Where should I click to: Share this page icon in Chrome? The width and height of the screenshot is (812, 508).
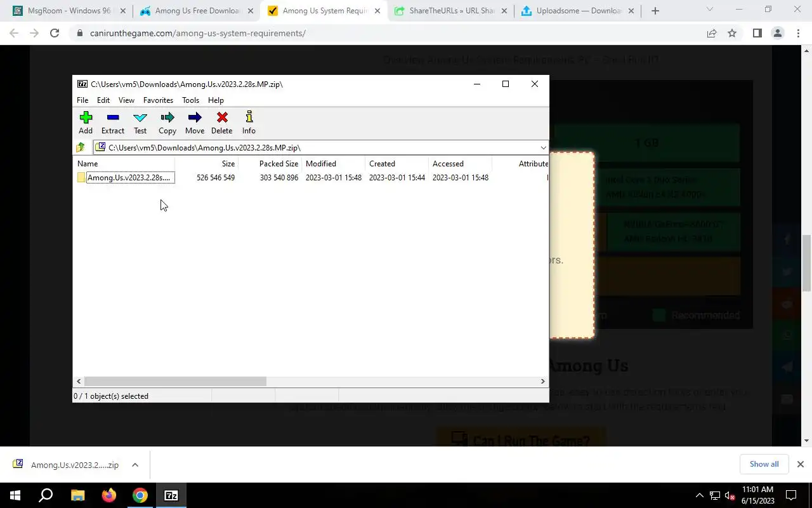tap(712, 33)
